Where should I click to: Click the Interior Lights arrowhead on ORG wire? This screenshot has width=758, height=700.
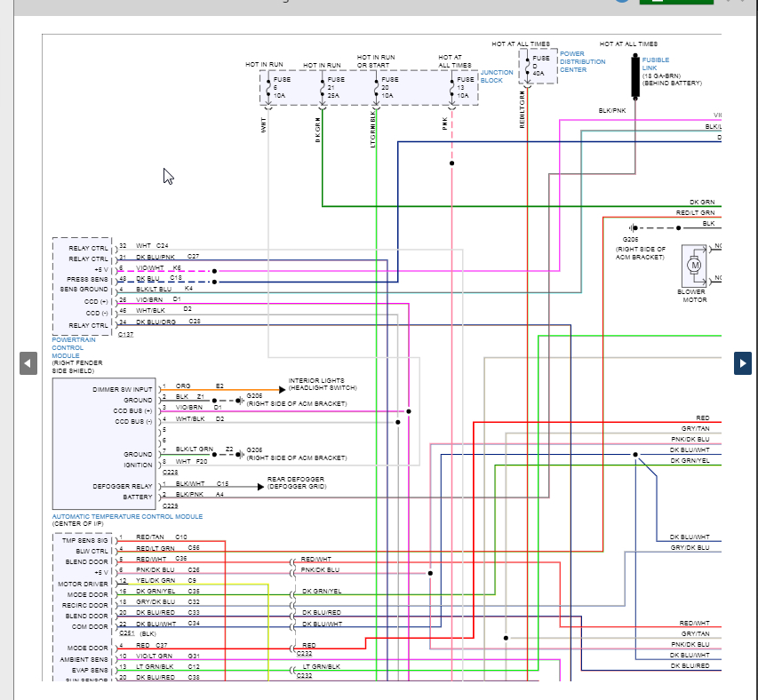(283, 389)
